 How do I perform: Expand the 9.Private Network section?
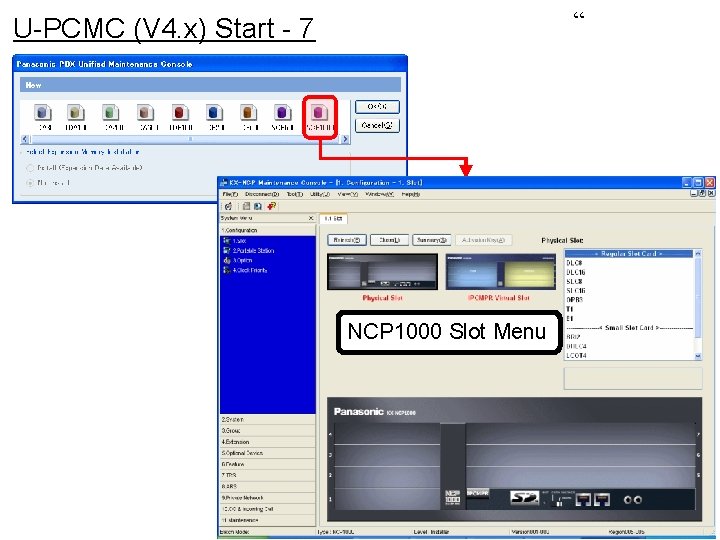268,498
